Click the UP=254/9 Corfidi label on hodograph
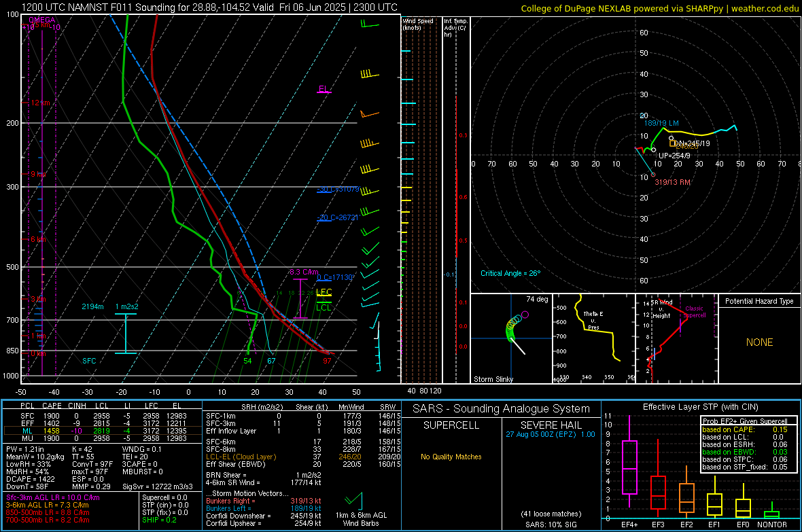 coord(674,156)
